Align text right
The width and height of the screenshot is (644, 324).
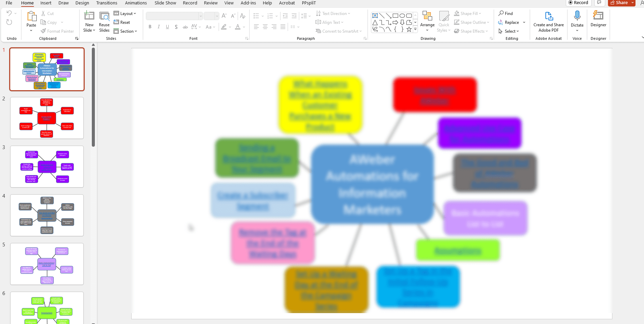[274, 27]
